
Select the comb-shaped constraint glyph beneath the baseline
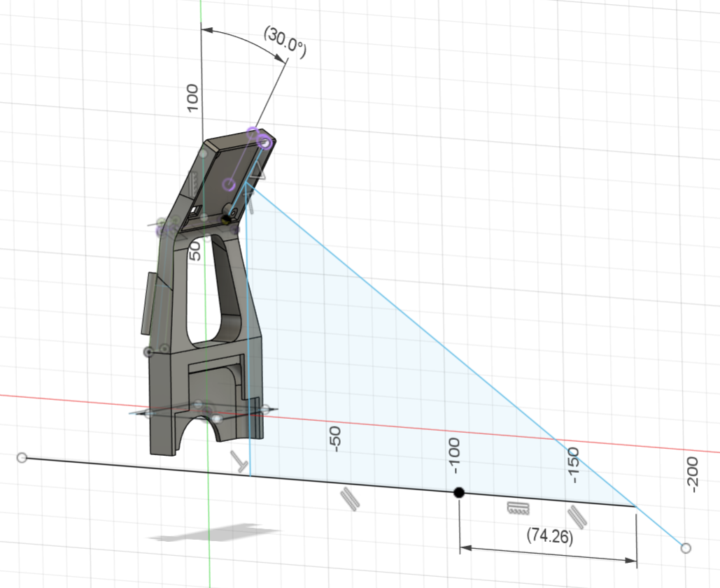pyautogui.click(x=518, y=508)
